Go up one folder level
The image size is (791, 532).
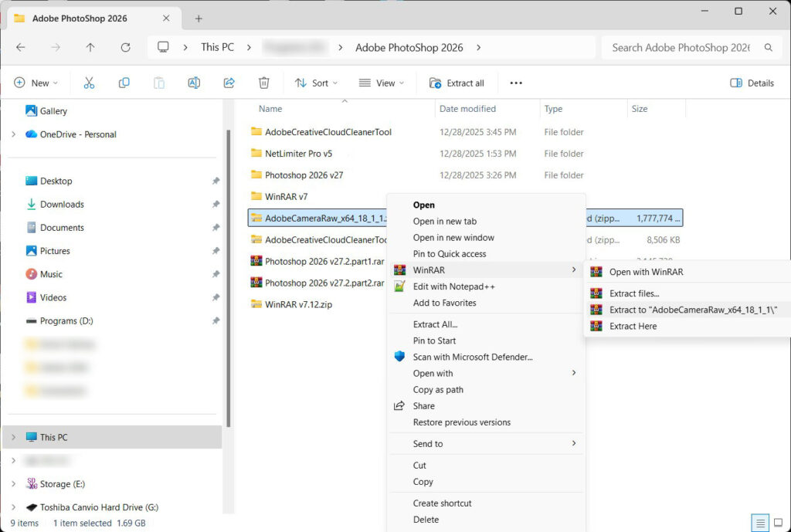[x=90, y=47]
